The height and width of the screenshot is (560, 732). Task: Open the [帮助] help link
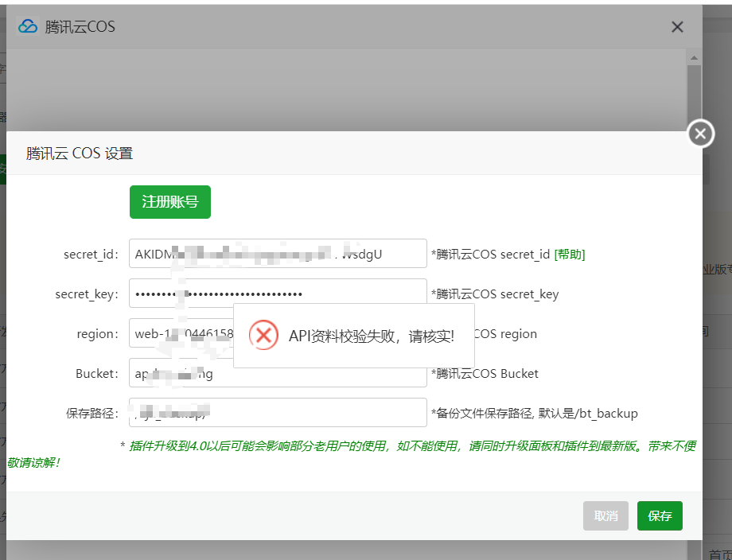click(x=570, y=255)
